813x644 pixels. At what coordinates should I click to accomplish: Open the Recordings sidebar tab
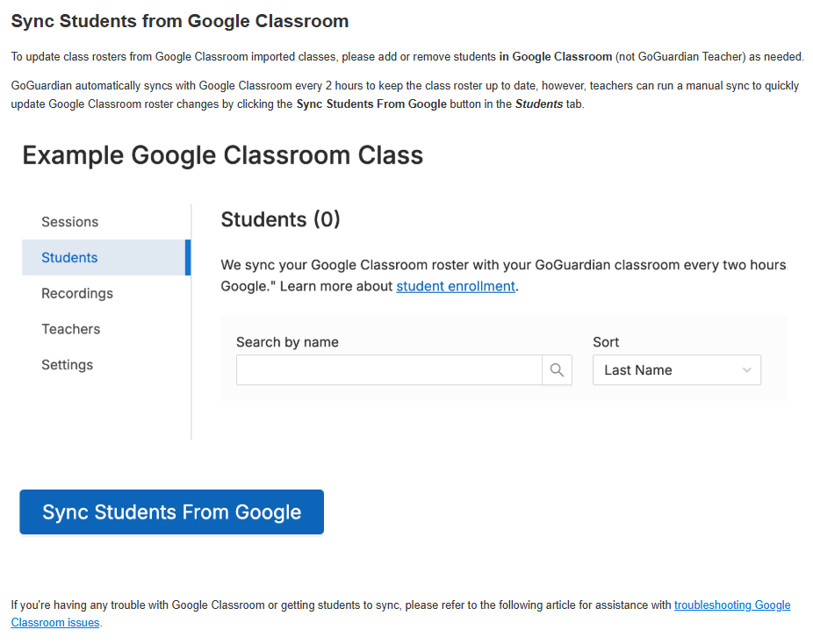coord(77,293)
